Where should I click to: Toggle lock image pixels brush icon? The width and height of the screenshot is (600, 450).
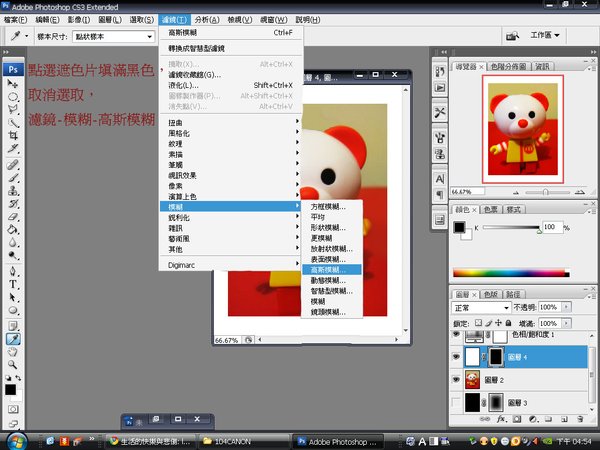[489, 323]
